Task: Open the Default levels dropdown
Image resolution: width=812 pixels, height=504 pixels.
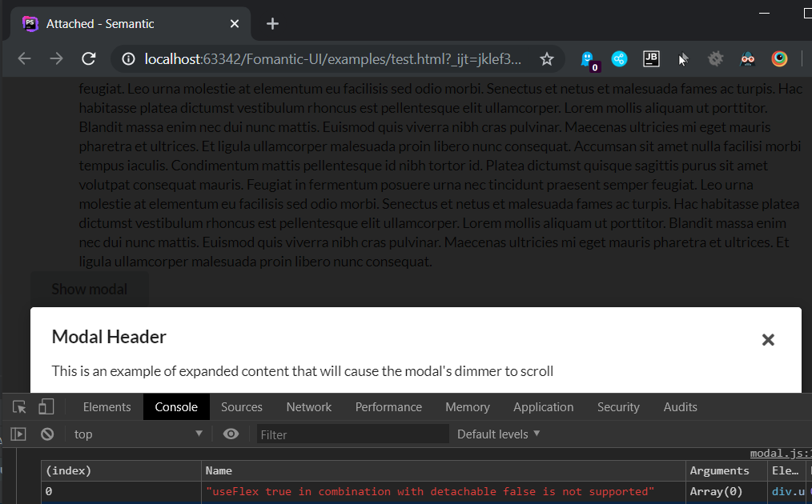Action: pyautogui.click(x=498, y=434)
